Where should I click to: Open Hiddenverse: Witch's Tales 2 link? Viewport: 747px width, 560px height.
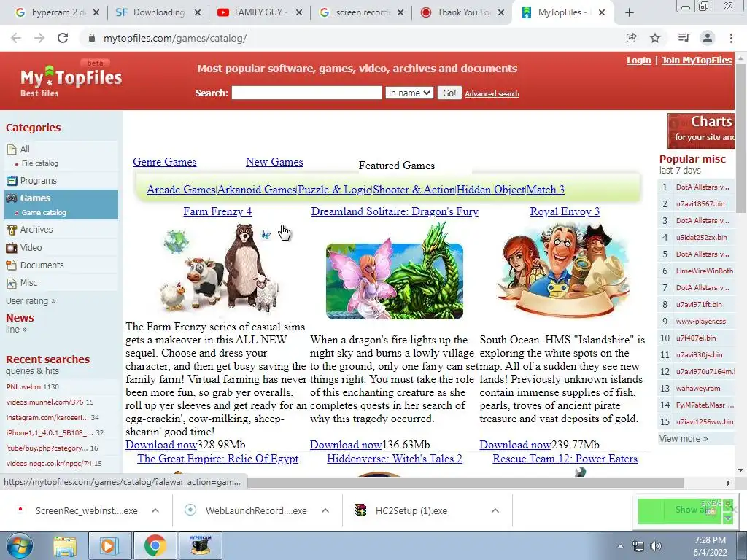pos(395,459)
